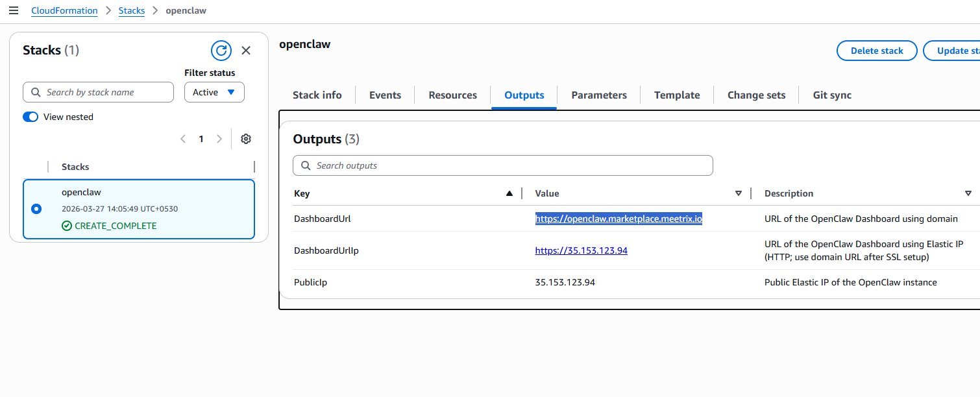The image size is (980, 397).
Task: Switch to the Events tab
Action: click(385, 95)
